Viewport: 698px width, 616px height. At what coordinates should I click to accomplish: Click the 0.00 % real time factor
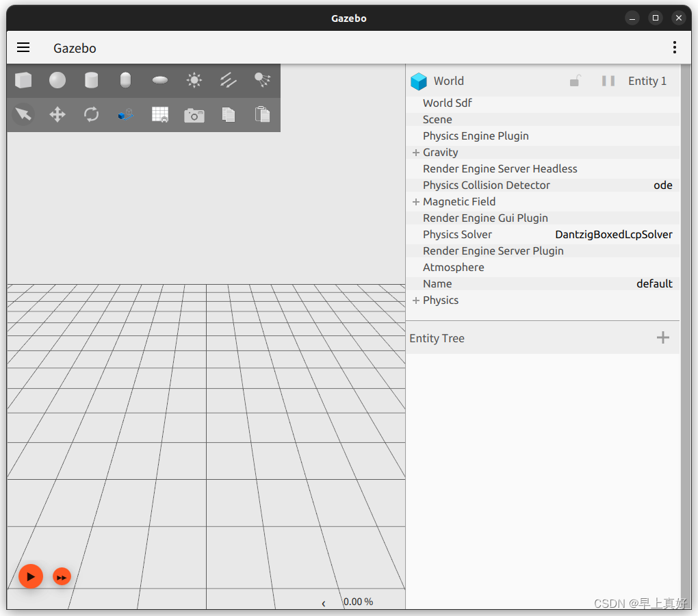359,602
